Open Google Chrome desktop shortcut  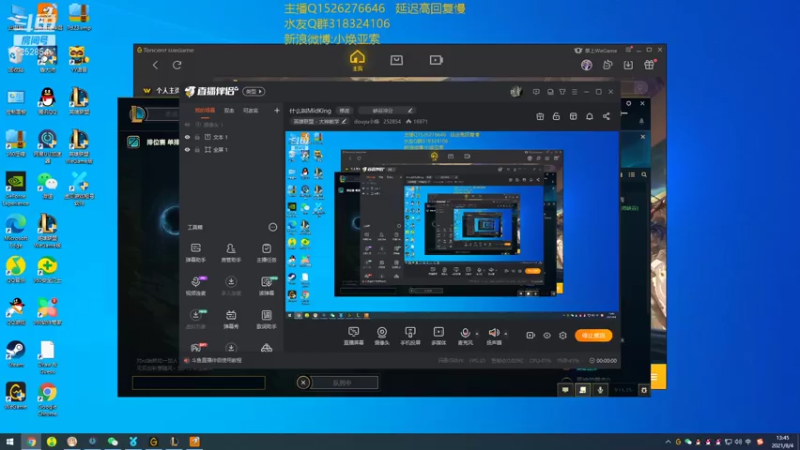point(47,400)
